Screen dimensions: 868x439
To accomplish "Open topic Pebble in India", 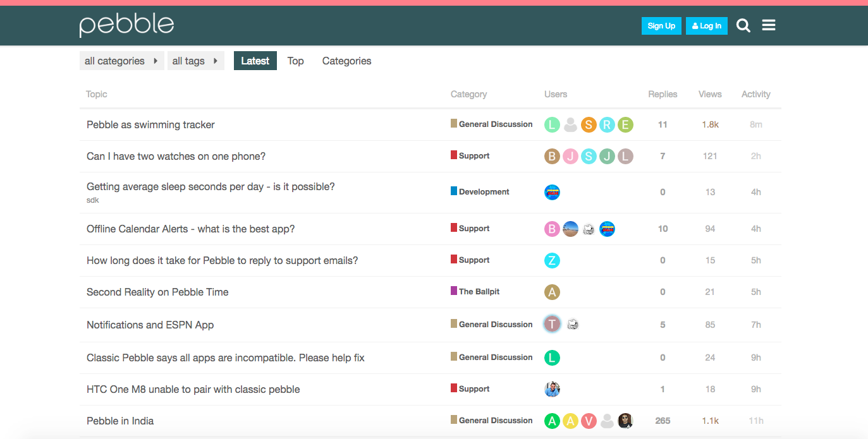I will pos(120,421).
